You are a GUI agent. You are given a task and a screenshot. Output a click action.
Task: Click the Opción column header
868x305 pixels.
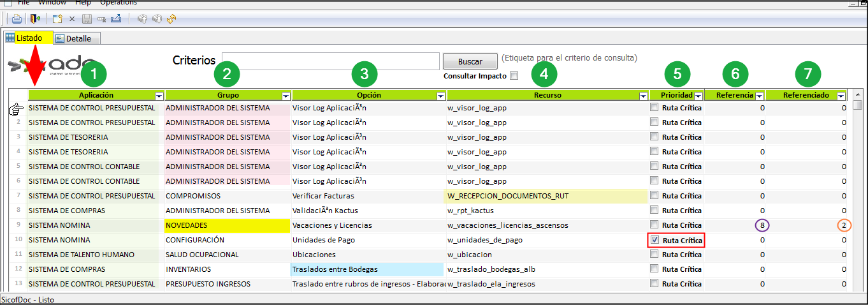[x=363, y=95]
